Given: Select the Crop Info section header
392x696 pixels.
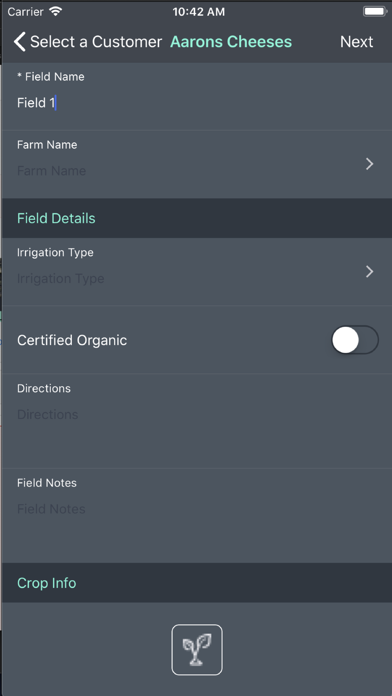Looking at the screenshot, I should tap(196, 583).
